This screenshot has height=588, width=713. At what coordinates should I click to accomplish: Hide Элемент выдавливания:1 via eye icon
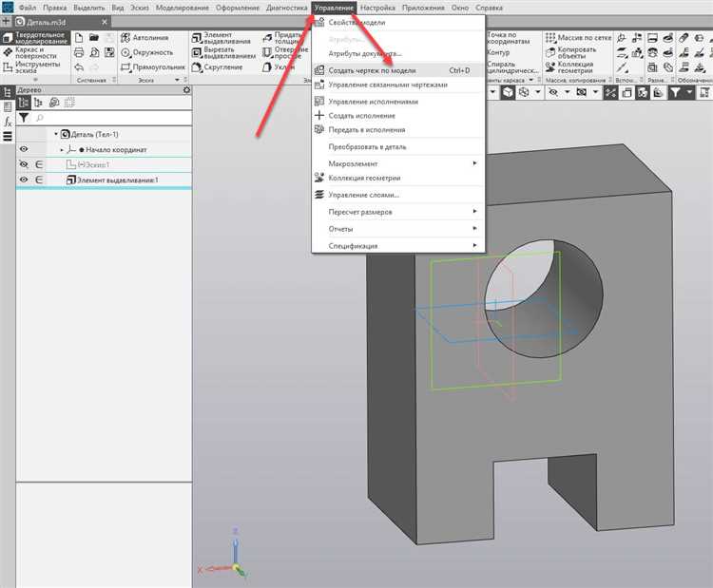[x=24, y=180]
